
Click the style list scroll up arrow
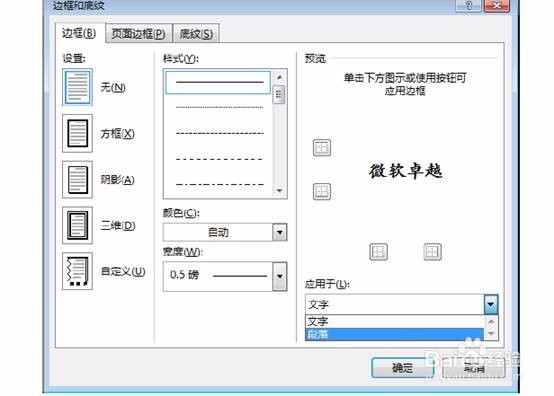279,77
